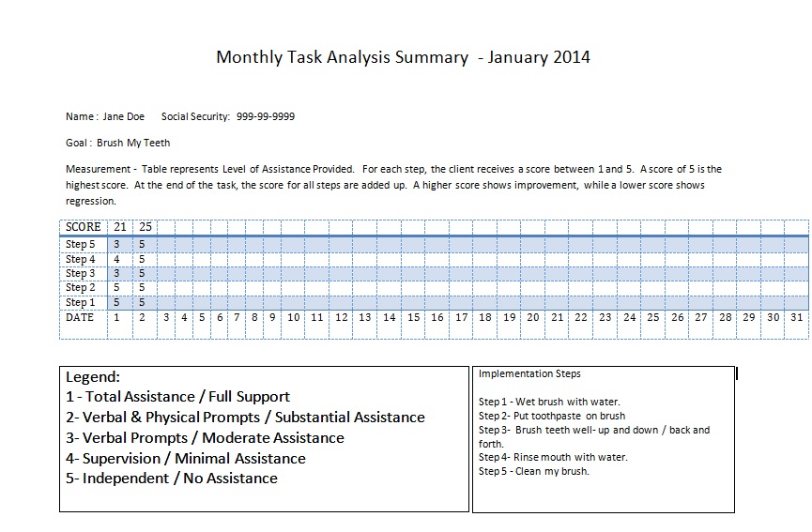Click legend line Total Assistance / Full Support
The width and height of the screenshot is (812, 532).
click(x=177, y=397)
